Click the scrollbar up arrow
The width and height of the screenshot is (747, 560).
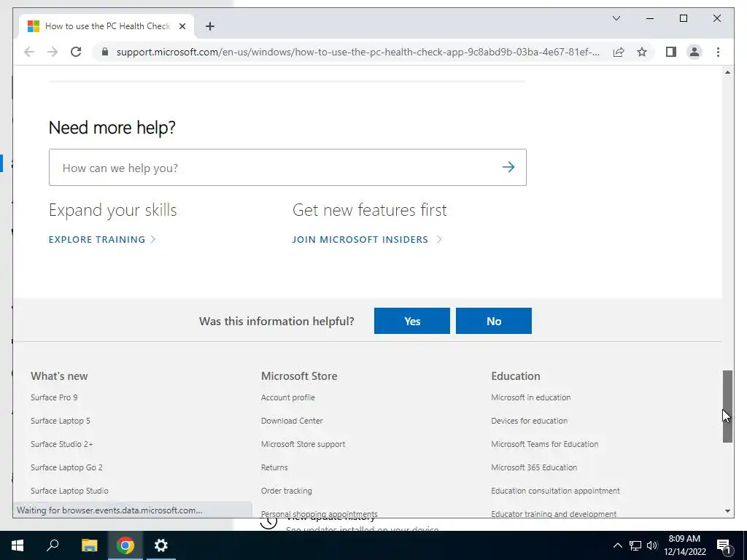pos(727,72)
